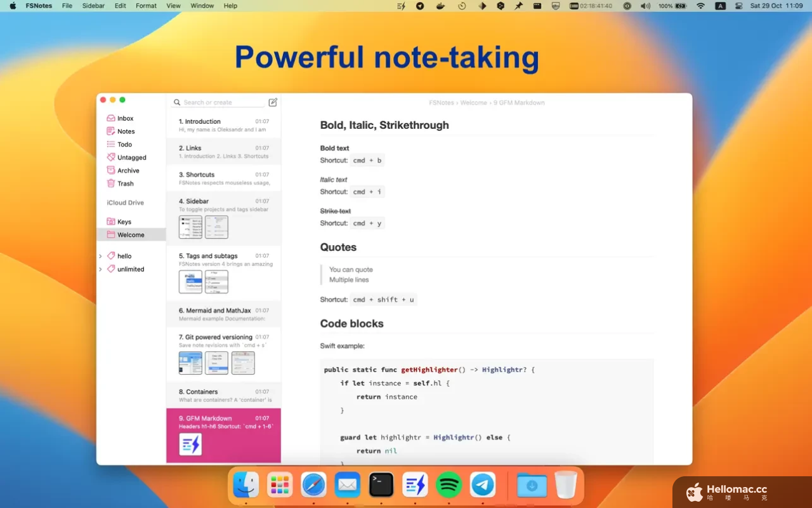The width and height of the screenshot is (812, 508).
Task: Open note 7. Git powered versioning
Action: (x=223, y=354)
